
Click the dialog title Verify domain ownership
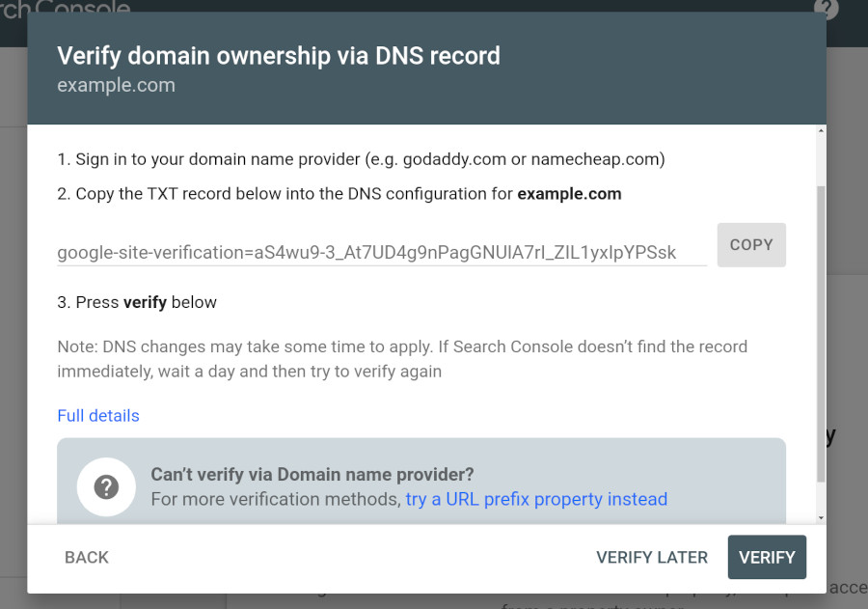(x=279, y=56)
